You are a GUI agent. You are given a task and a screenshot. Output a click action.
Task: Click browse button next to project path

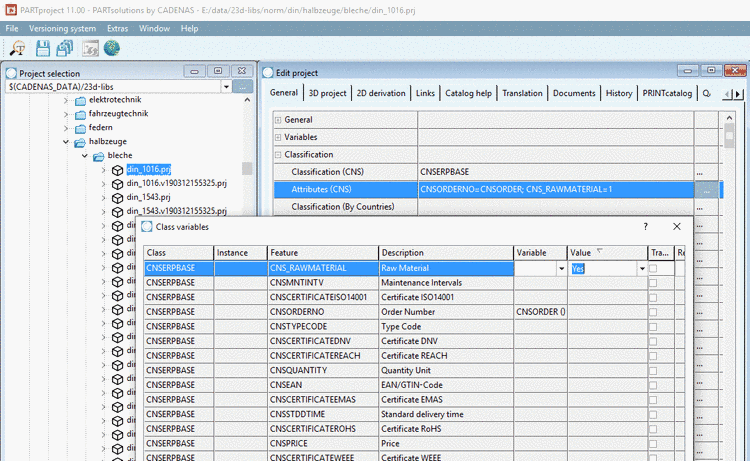(243, 88)
